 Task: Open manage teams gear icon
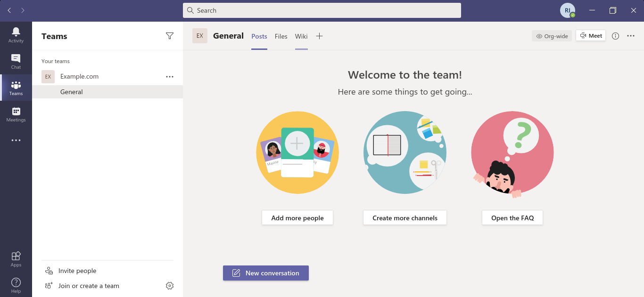coord(170,286)
